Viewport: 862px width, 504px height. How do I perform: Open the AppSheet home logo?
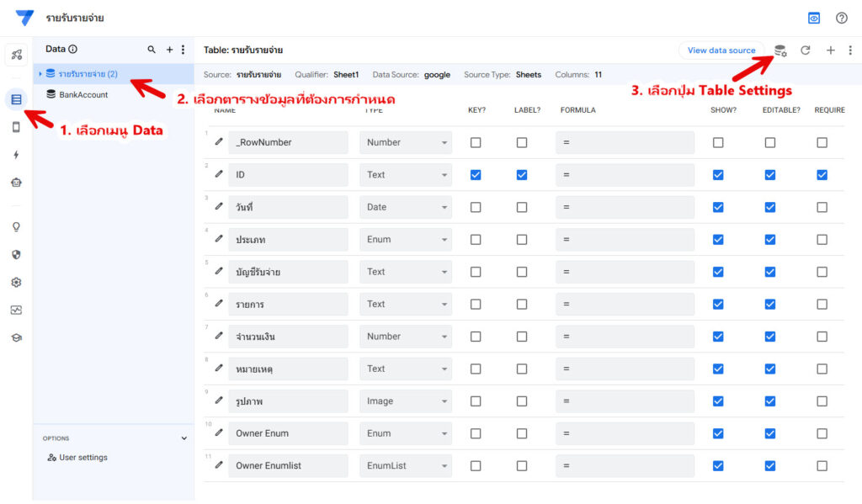[24, 18]
